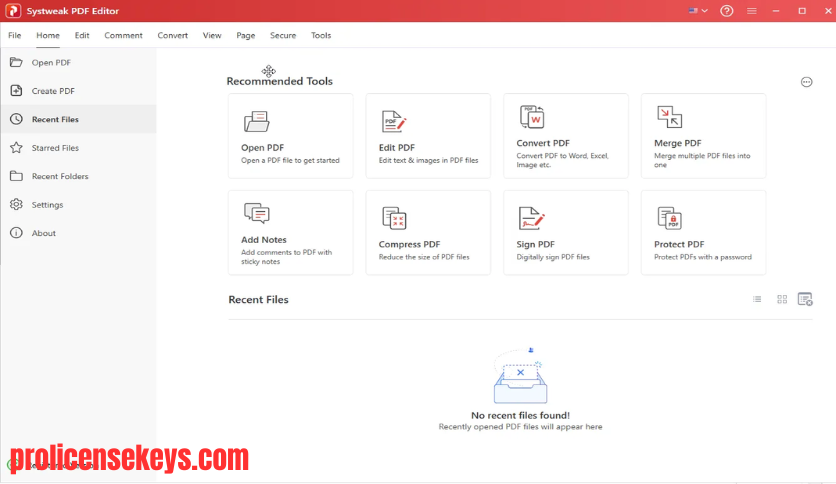This screenshot has height=484, width=836.
Task: Open the Secure tab
Action: click(x=283, y=35)
